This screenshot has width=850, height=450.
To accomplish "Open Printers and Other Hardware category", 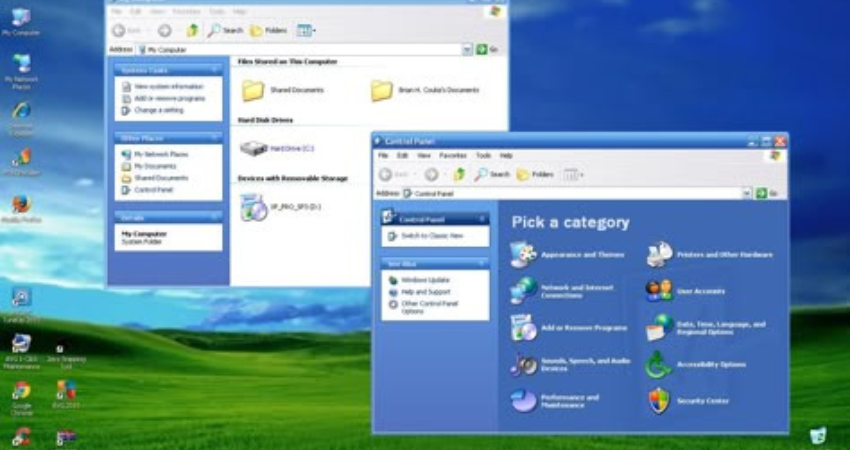I will (710, 255).
